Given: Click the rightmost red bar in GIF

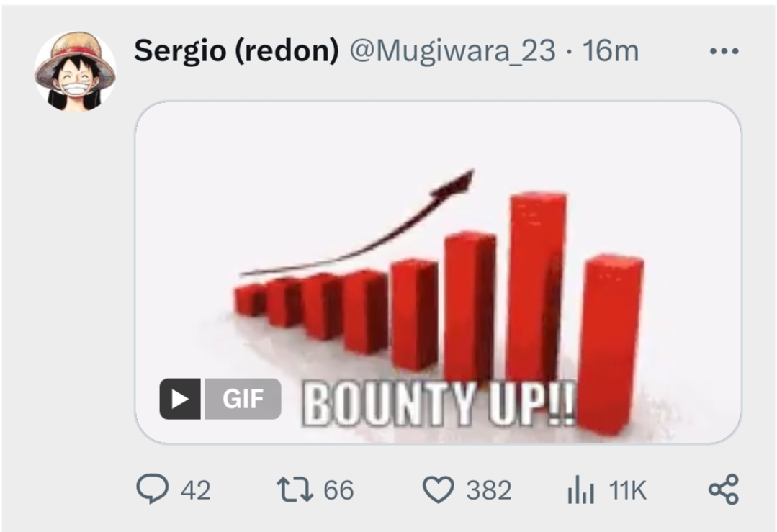Looking at the screenshot, I should [x=611, y=345].
